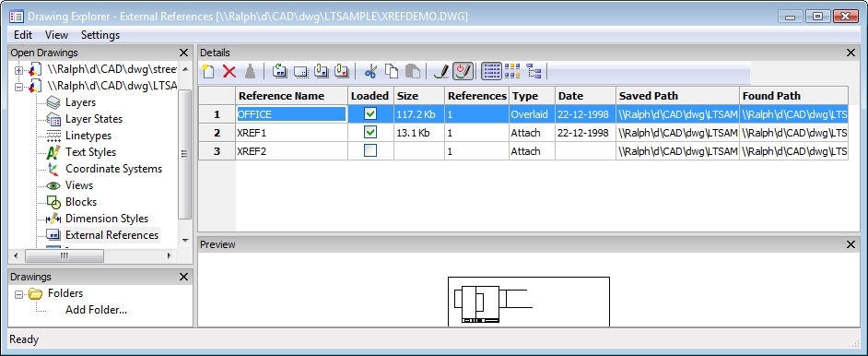
Task: Sort by Type column header
Action: coord(532,96)
